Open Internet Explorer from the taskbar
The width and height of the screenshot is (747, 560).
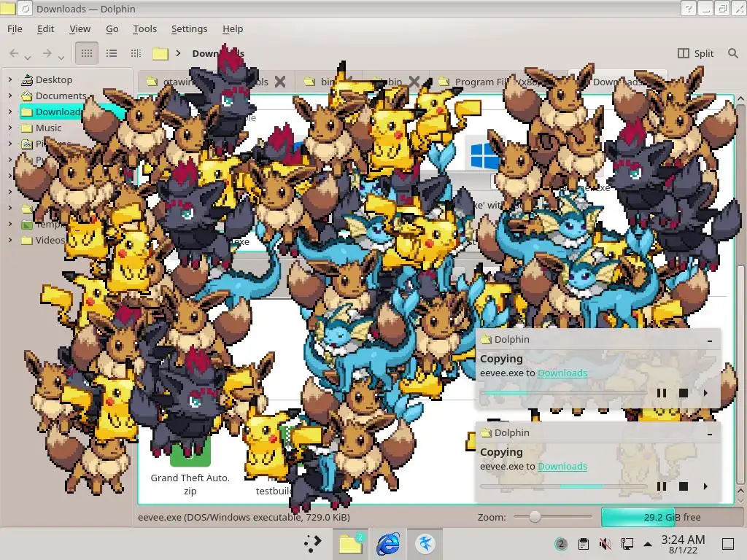(388, 543)
